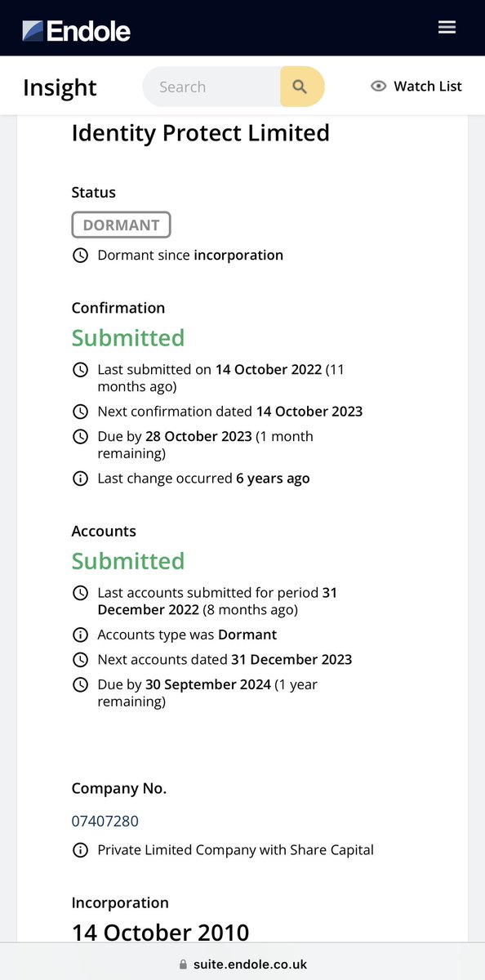Tap the suite.endole.co.uk address bar
Screen dimensions: 485x980
pyautogui.click(x=242, y=964)
